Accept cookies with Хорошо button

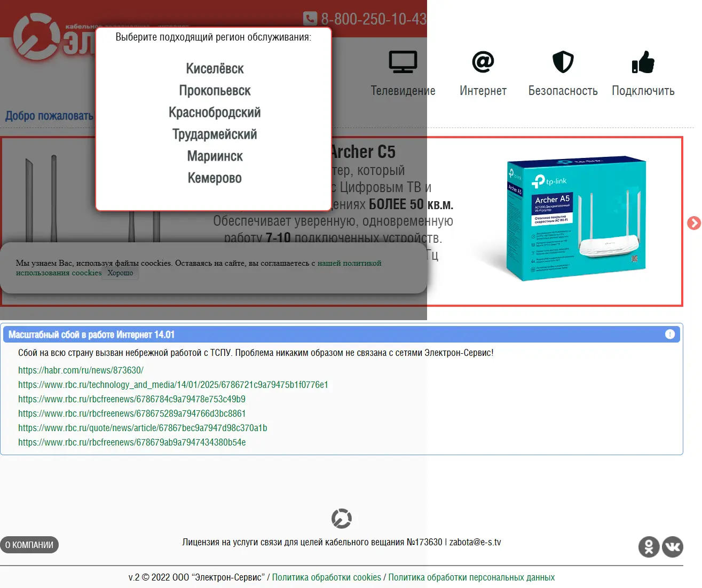pos(120,273)
